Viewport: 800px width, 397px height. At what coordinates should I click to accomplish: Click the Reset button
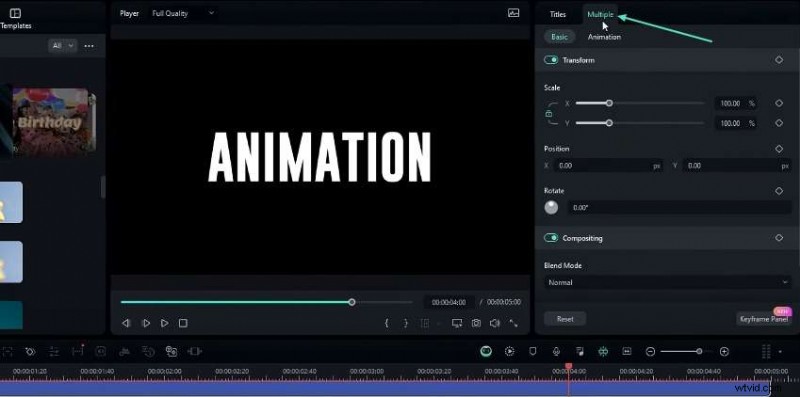point(565,319)
